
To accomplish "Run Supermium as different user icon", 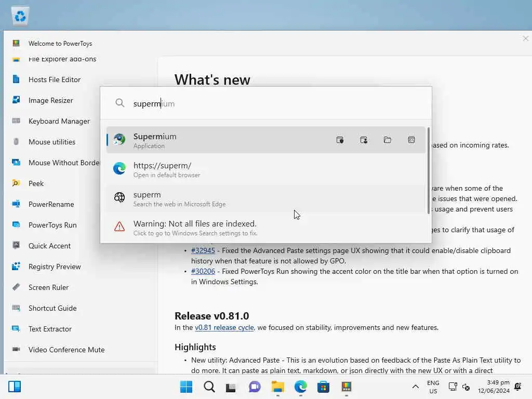I will tap(364, 140).
